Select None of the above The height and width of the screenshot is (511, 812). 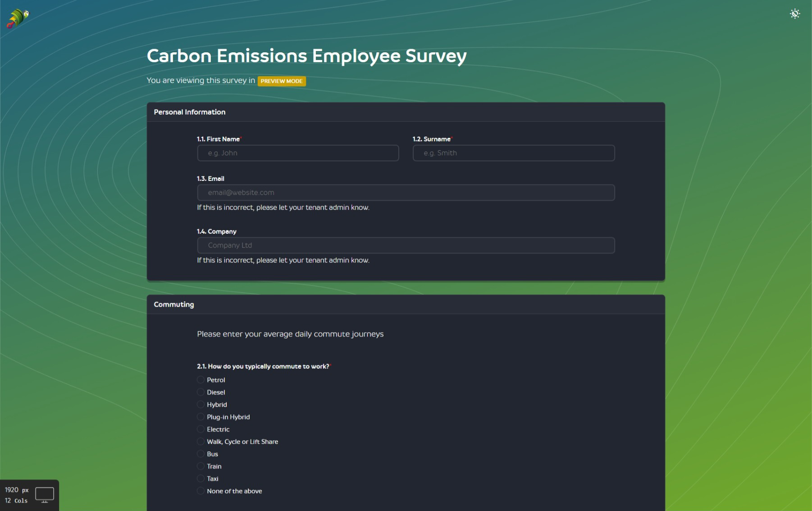tap(201, 491)
